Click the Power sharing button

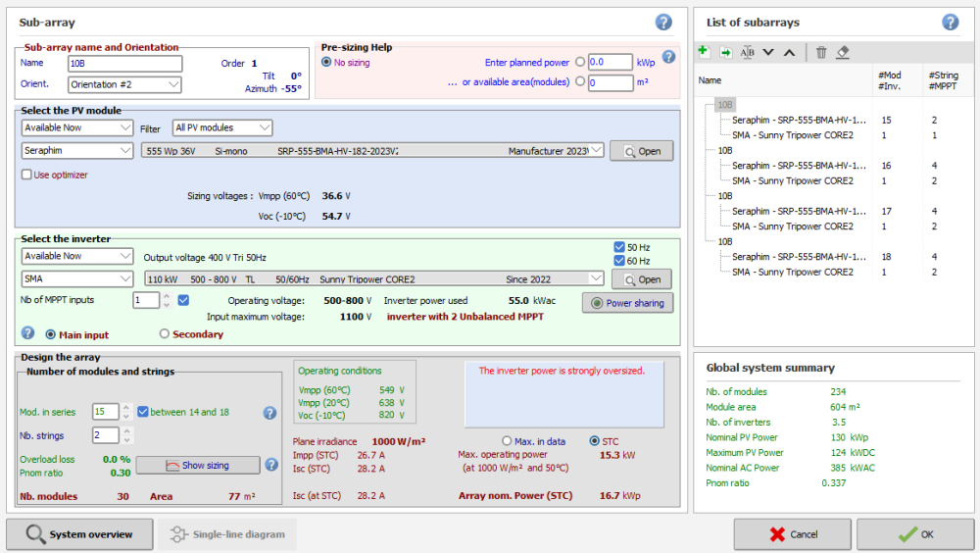pyautogui.click(x=627, y=303)
